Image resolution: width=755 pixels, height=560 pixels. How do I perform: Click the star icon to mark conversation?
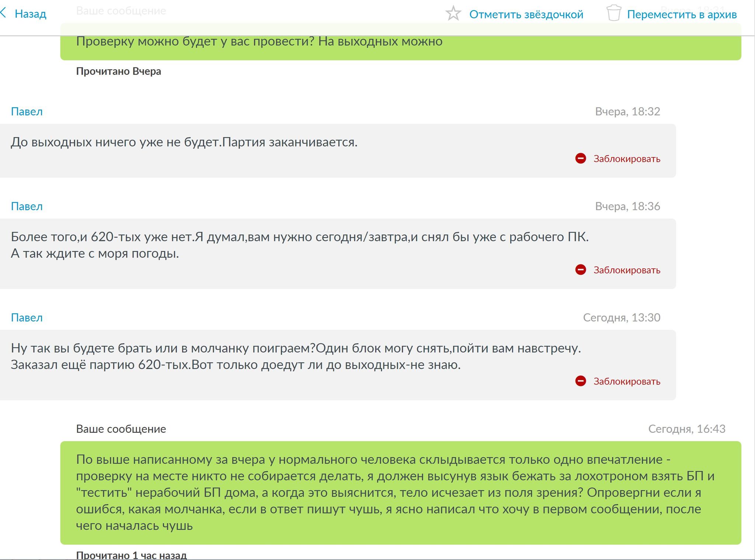click(453, 14)
